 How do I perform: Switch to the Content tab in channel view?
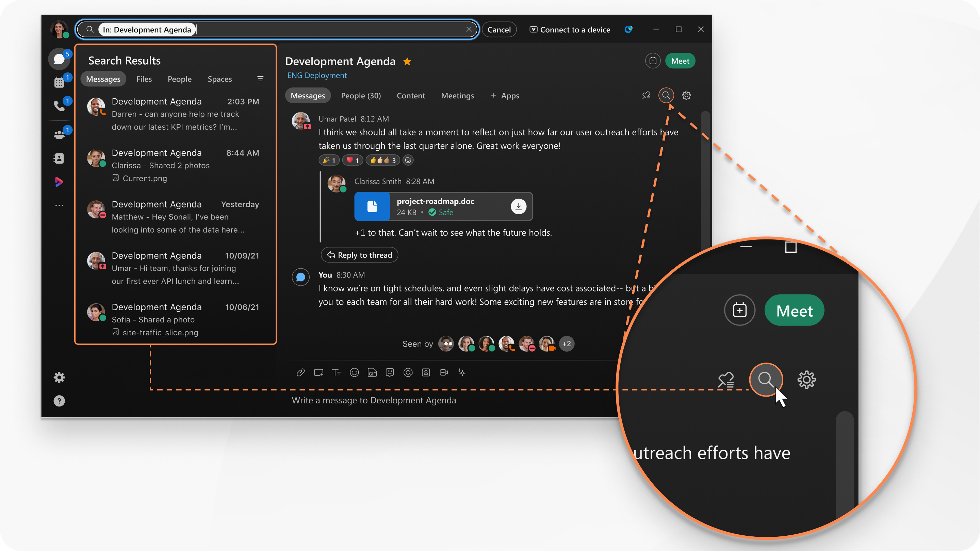(x=411, y=95)
